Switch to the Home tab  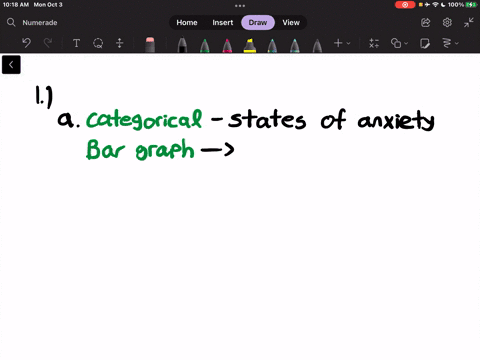tap(187, 22)
